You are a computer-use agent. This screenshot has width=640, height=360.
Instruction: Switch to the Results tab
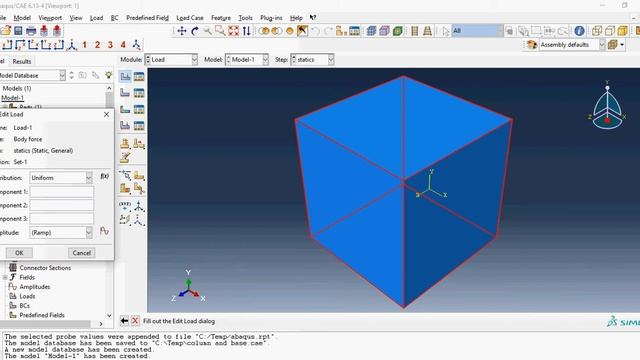click(x=22, y=61)
